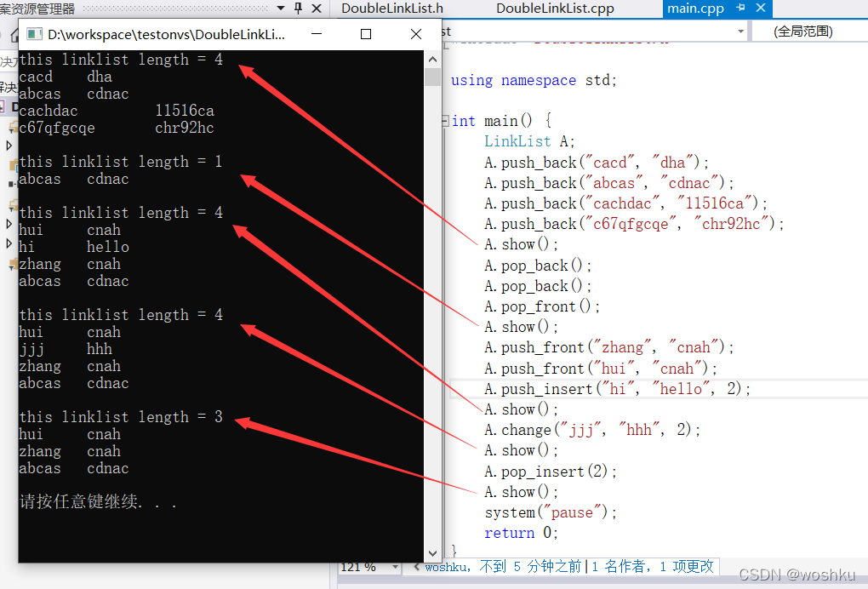The height and width of the screenshot is (589, 868).
Task: Click the A.pop_front() code line
Action: (542, 306)
